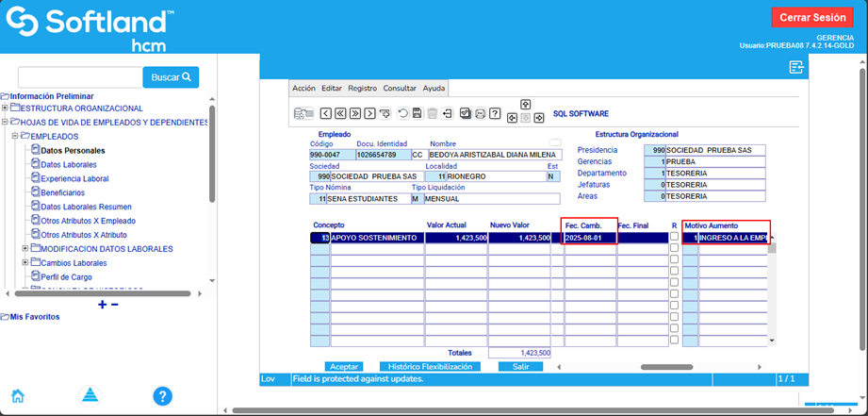
Task: Click the horizontal scrollbar below the concept grid
Action: coord(665,366)
